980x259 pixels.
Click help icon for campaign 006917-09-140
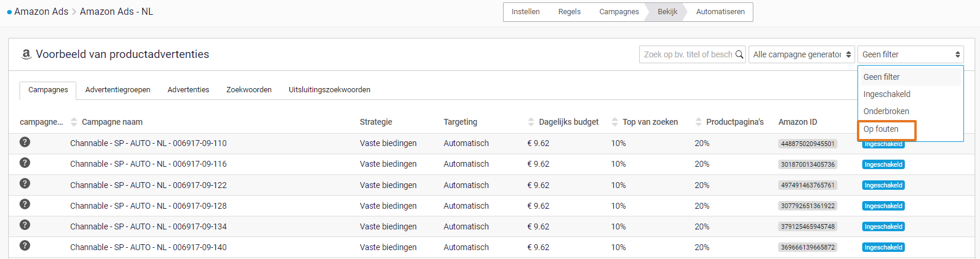pyautogui.click(x=25, y=245)
